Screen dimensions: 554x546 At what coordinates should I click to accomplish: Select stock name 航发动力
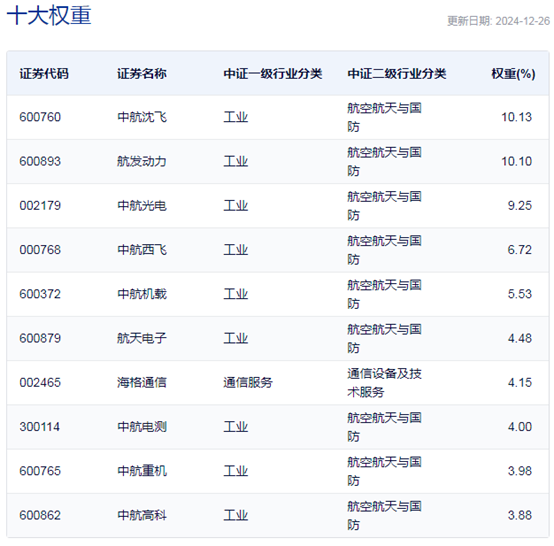pos(142,161)
